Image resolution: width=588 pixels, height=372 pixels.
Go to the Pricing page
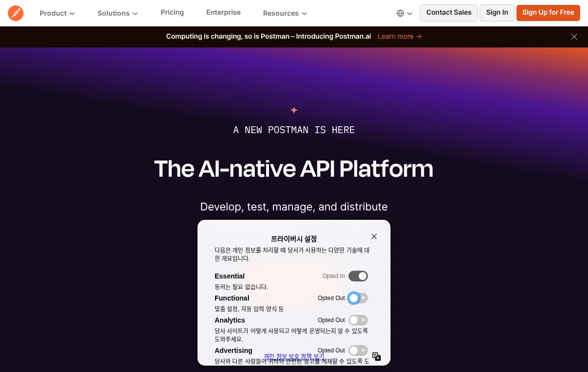172,12
